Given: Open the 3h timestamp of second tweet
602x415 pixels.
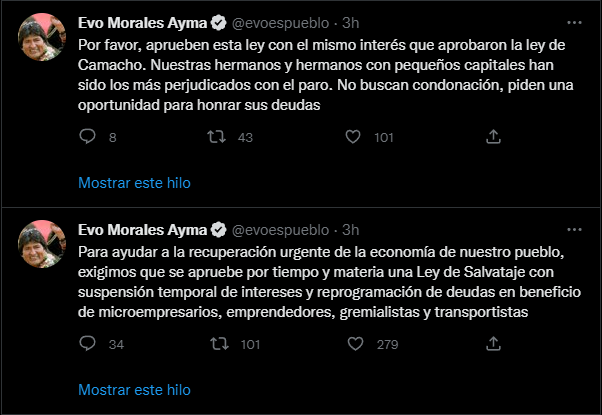Looking at the screenshot, I should coord(351,230).
